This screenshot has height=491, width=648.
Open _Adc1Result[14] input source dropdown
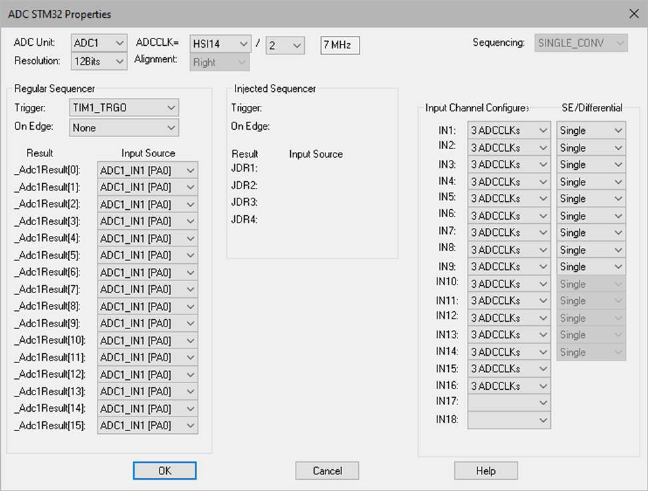tap(148, 408)
